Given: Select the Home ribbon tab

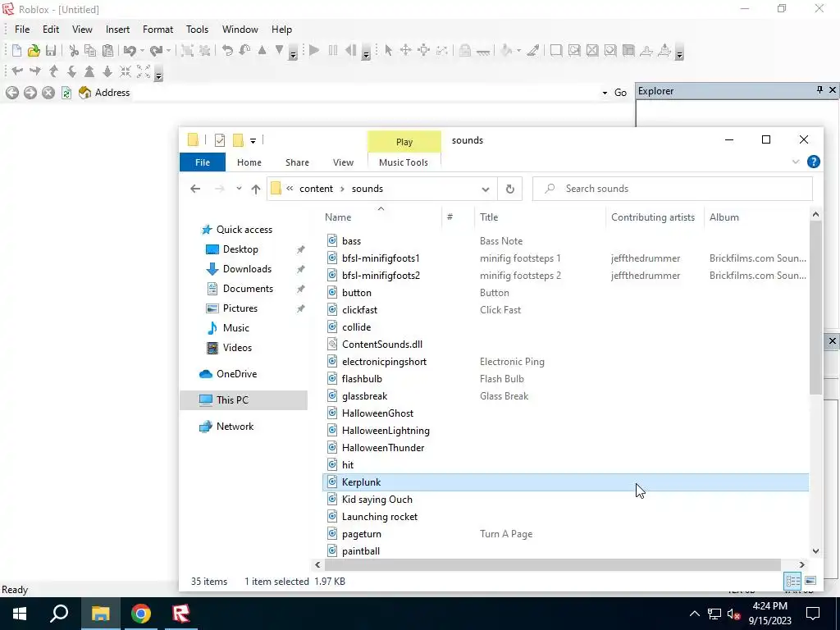Looking at the screenshot, I should [249, 162].
